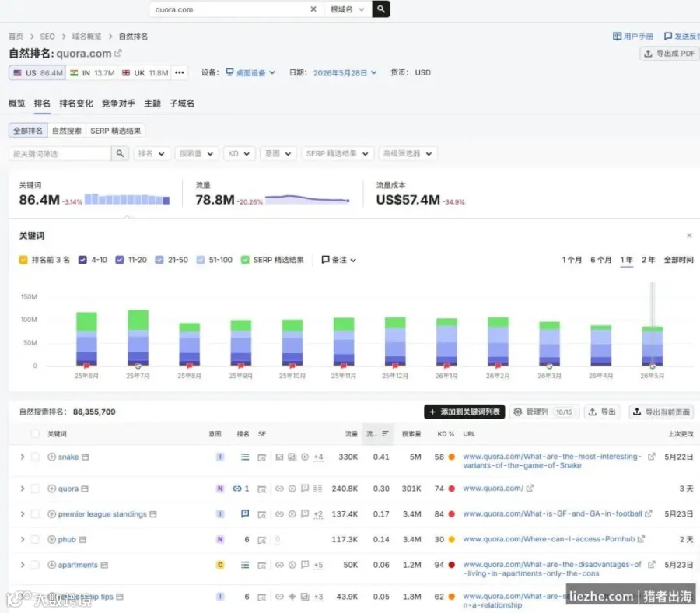Open external link icon of www.quora.com/ URL
The image size is (700, 613).
530,489
